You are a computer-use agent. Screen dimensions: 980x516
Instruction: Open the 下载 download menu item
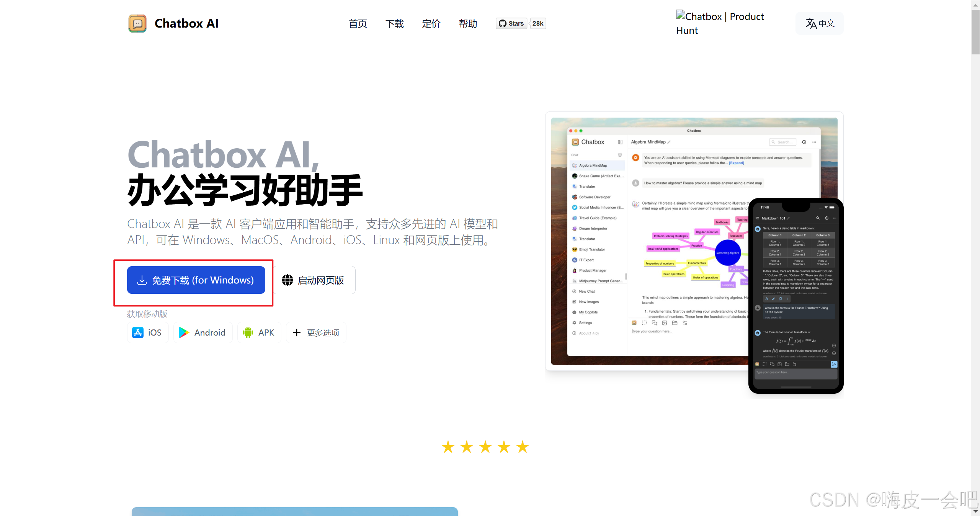tap(395, 24)
